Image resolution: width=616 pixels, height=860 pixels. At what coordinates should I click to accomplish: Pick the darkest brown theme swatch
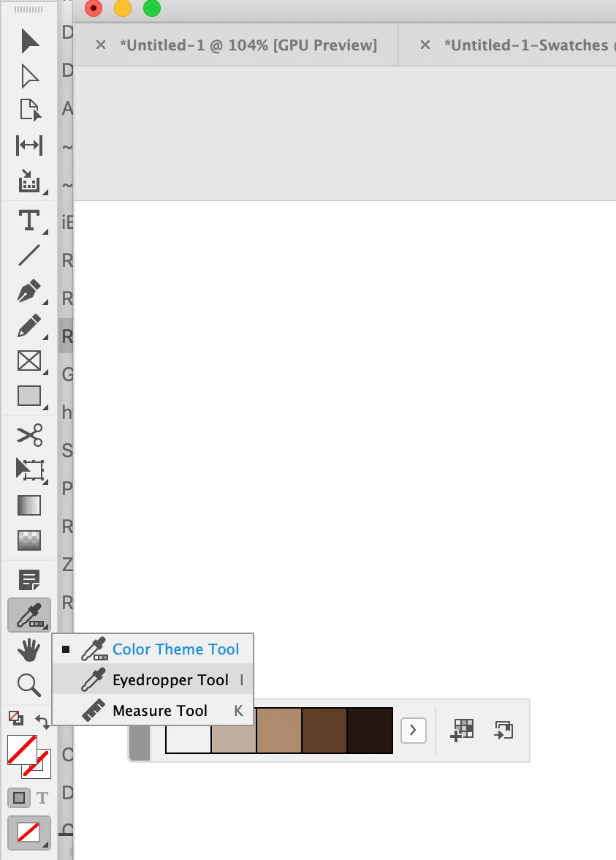pos(370,731)
